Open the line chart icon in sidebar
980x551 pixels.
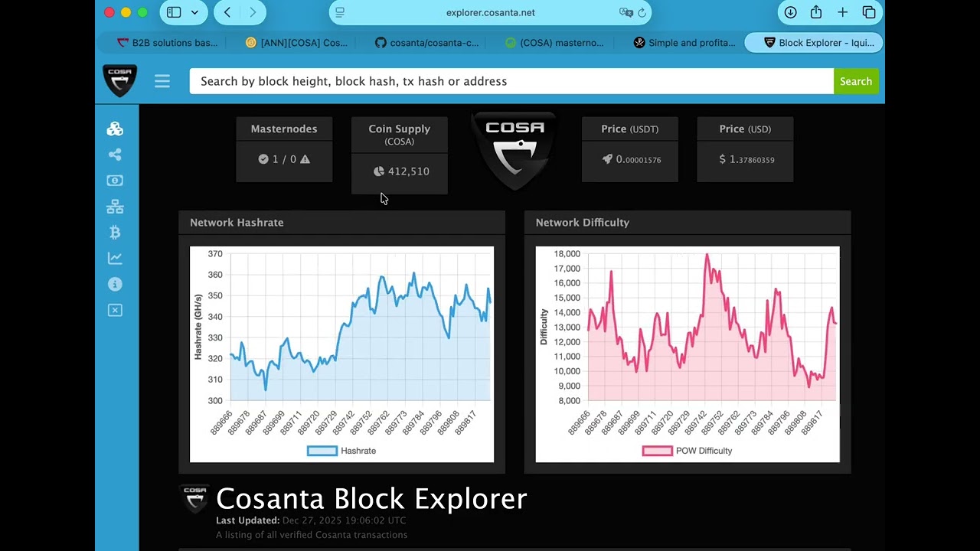tap(115, 259)
